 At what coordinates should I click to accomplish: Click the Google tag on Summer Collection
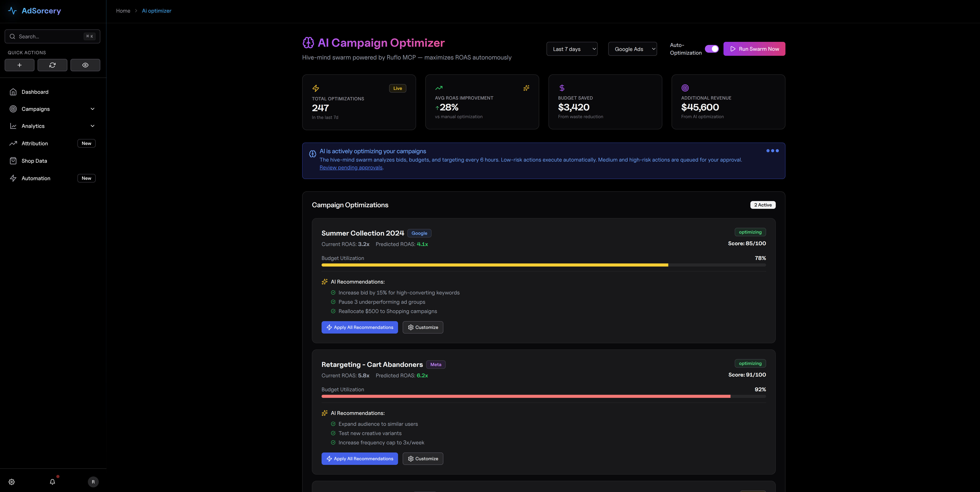point(419,233)
